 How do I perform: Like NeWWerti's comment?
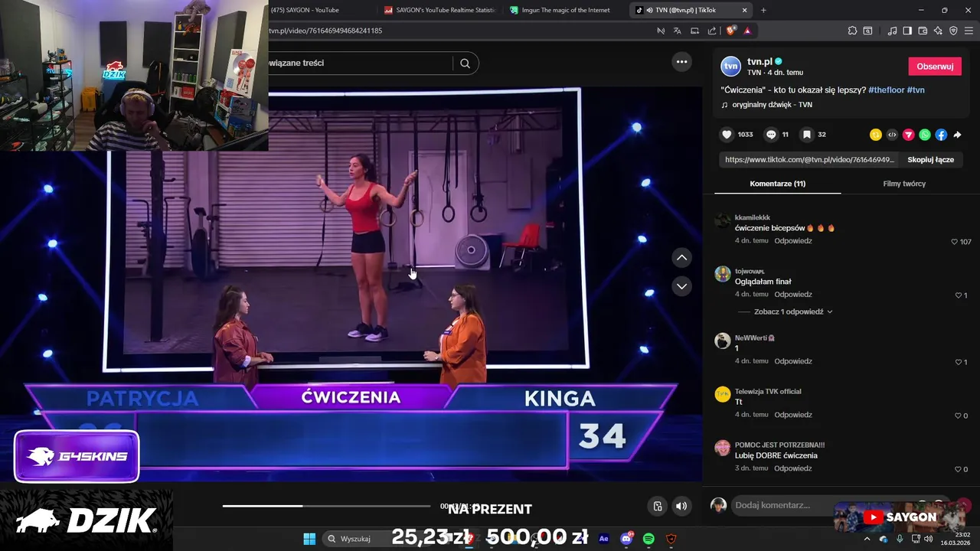point(959,362)
